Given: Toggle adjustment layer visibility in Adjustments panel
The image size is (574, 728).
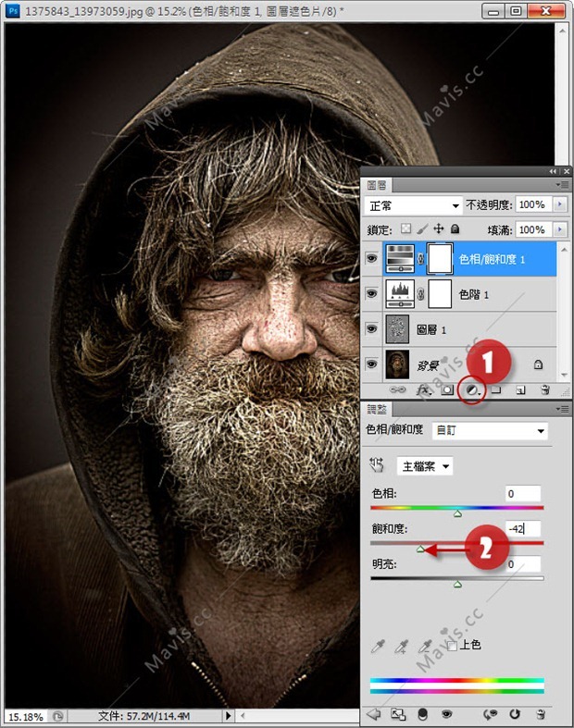Looking at the screenshot, I should pyautogui.click(x=447, y=714).
